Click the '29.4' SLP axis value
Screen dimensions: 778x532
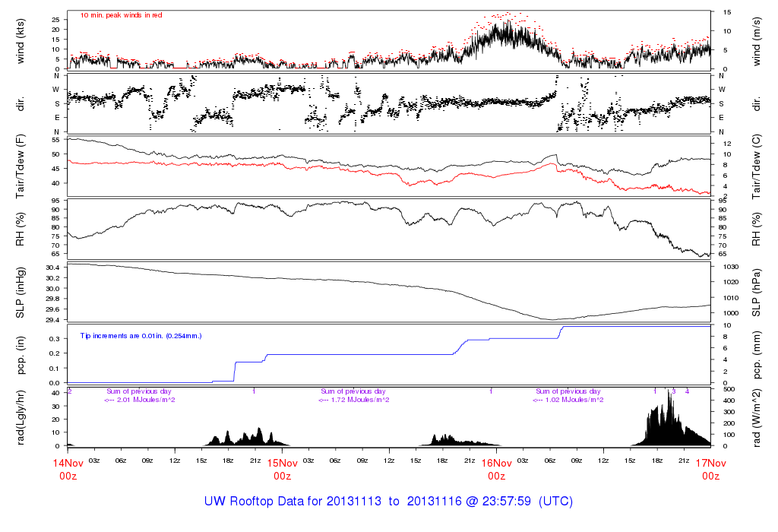(52, 320)
